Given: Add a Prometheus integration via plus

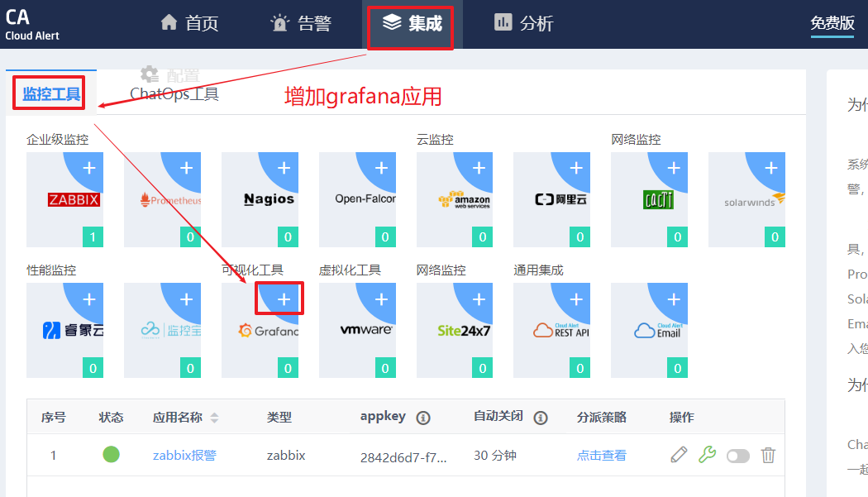Looking at the screenshot, I should (x=187, y=168).
